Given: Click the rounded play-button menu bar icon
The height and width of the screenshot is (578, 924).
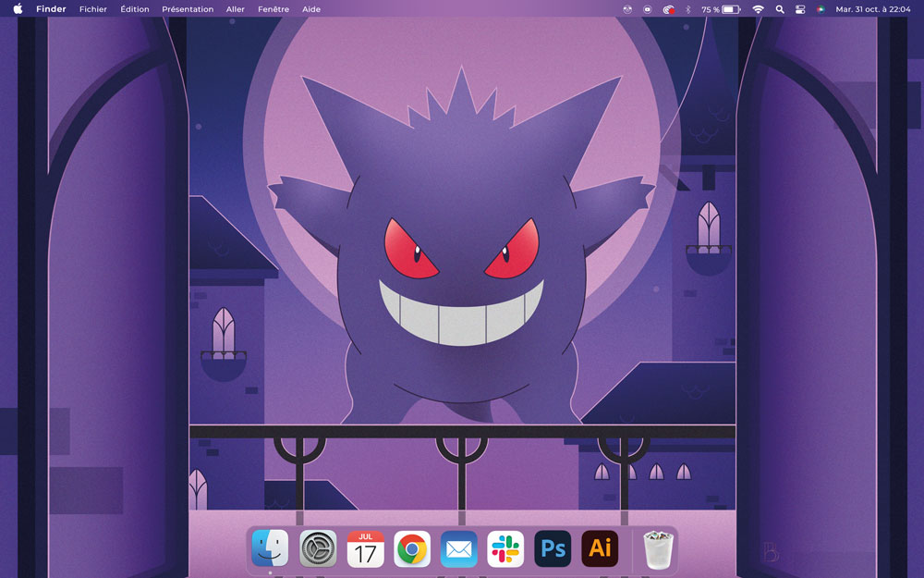Looking at the screenshot, I should (647, 9).
